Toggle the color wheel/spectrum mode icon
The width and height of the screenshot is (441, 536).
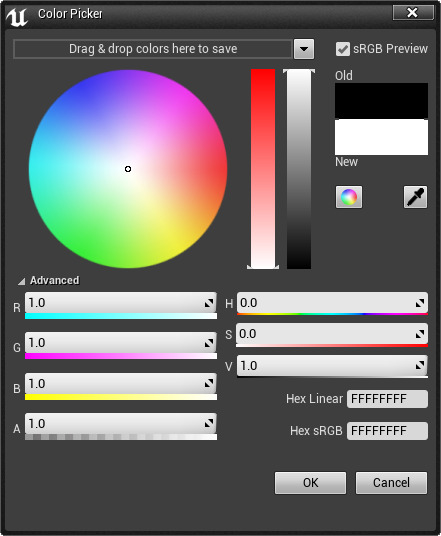(349, 197)
